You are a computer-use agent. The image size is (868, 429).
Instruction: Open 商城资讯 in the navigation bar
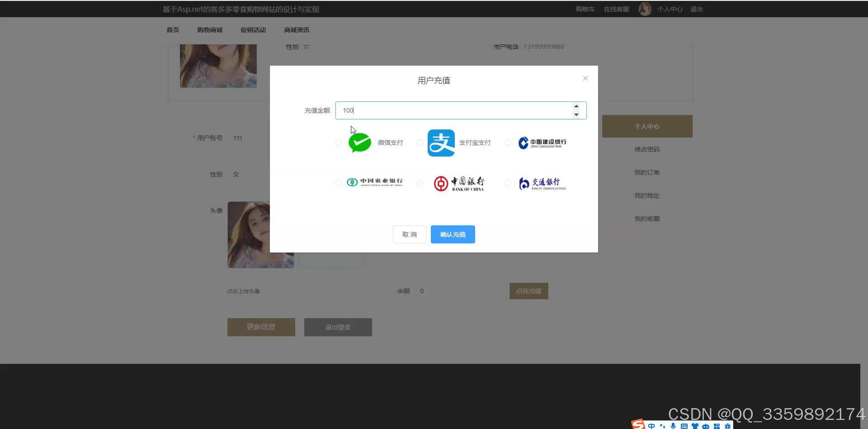[297, 30]
